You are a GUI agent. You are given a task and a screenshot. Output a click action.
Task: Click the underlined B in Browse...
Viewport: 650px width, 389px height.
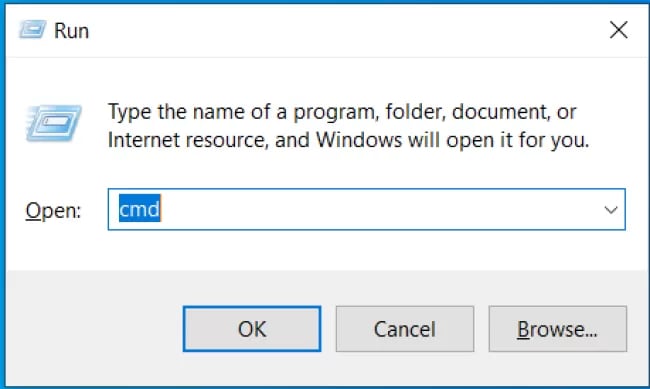[524, 330]
